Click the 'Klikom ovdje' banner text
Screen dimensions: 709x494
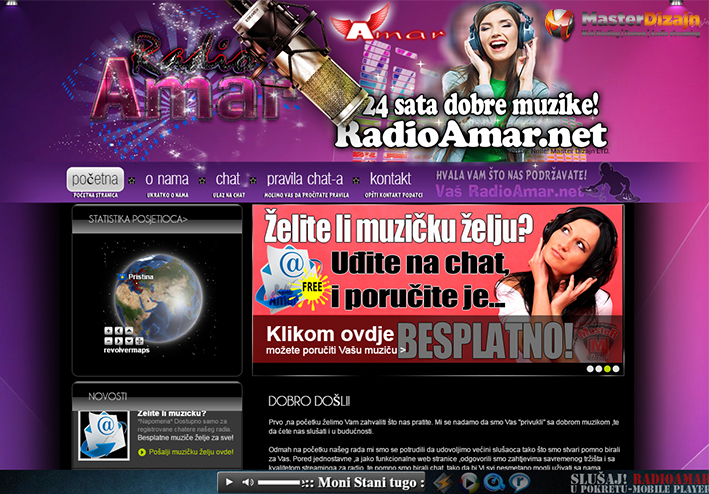pyautogui.click(x=312, y=337)
